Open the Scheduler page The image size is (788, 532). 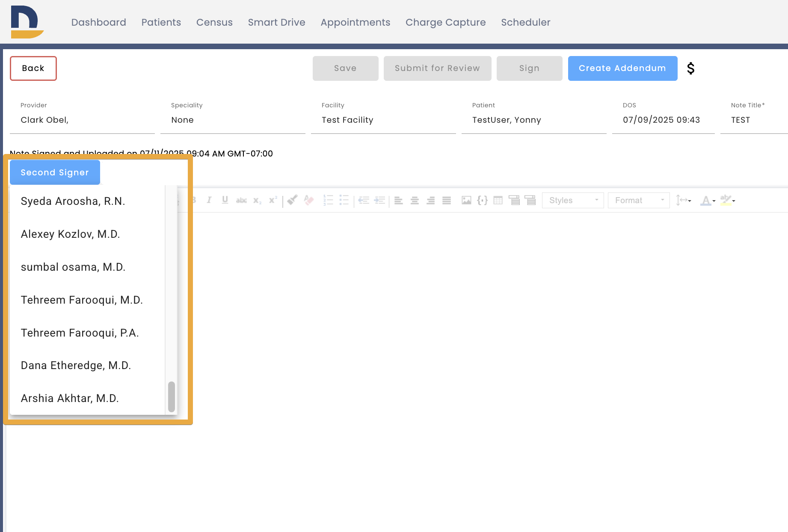525,22
